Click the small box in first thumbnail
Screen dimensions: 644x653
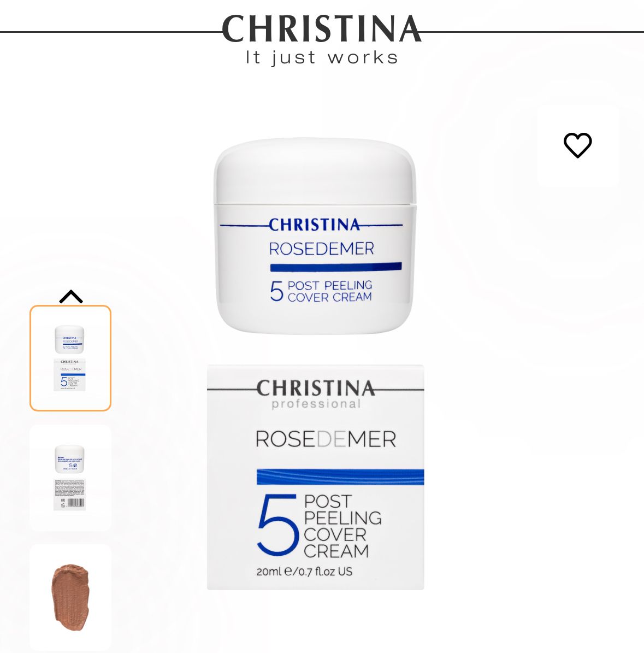69,374
